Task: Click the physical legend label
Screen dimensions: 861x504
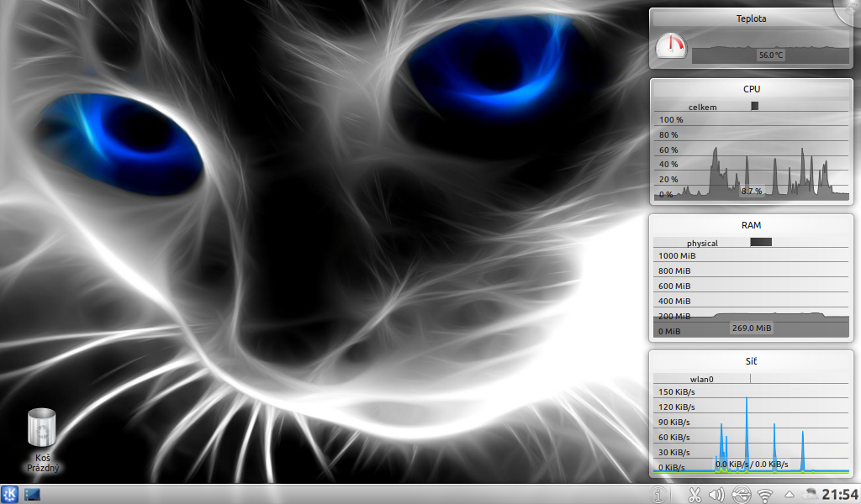Action: click(702, 243)
